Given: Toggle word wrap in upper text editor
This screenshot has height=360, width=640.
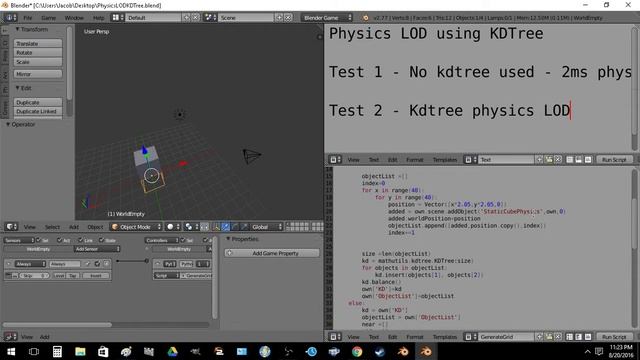Looking at the screenshot, I should [579, 160].
